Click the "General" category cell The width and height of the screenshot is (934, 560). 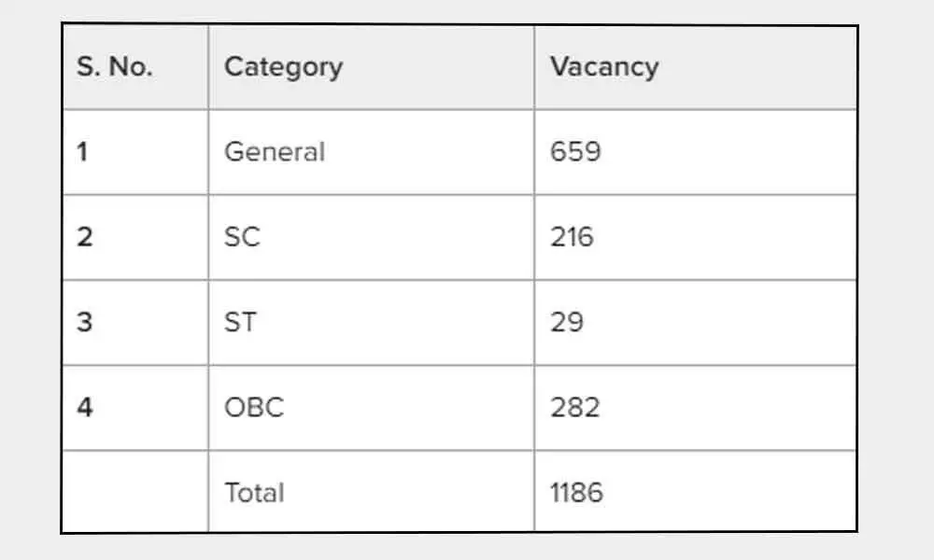pos(275,151)
